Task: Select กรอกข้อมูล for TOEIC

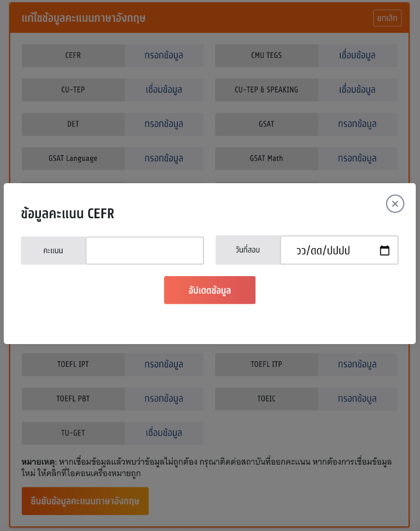Action: click(x=357, y=399)
